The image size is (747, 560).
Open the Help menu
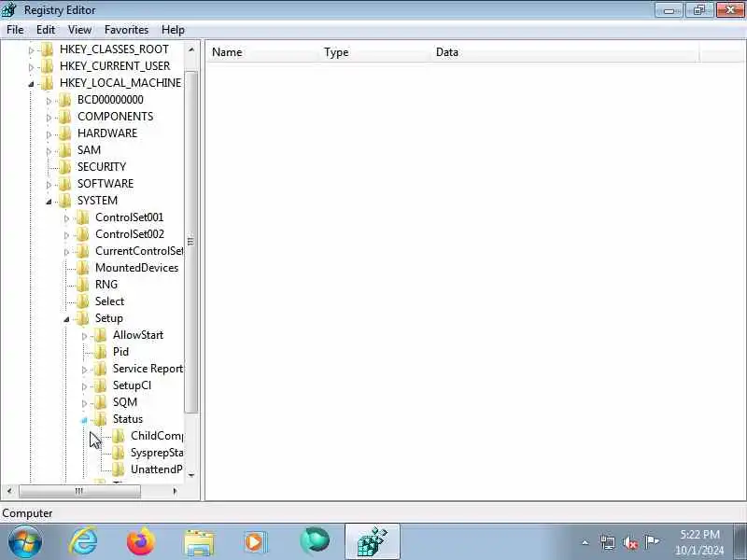[173, 30]
